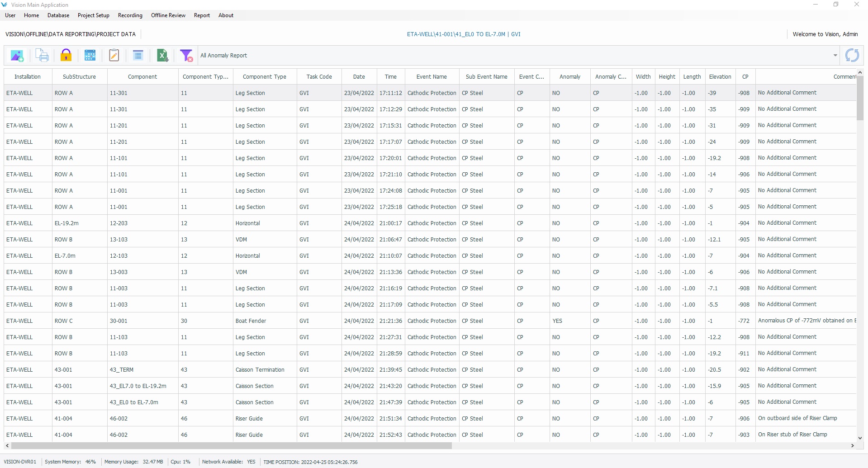The image size is (868, 468).
Task: Select the EL-19.2m substructure cell
Action: 79,223
